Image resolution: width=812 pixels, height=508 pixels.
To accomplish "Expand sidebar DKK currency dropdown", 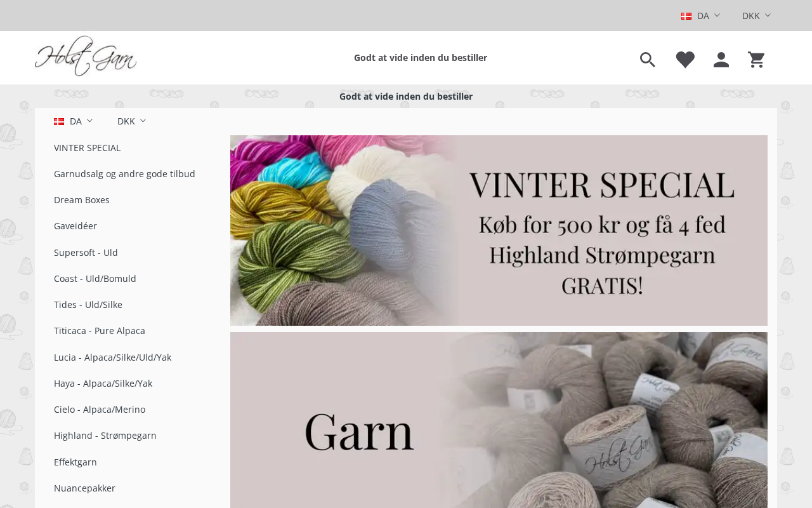I will 131,121.
